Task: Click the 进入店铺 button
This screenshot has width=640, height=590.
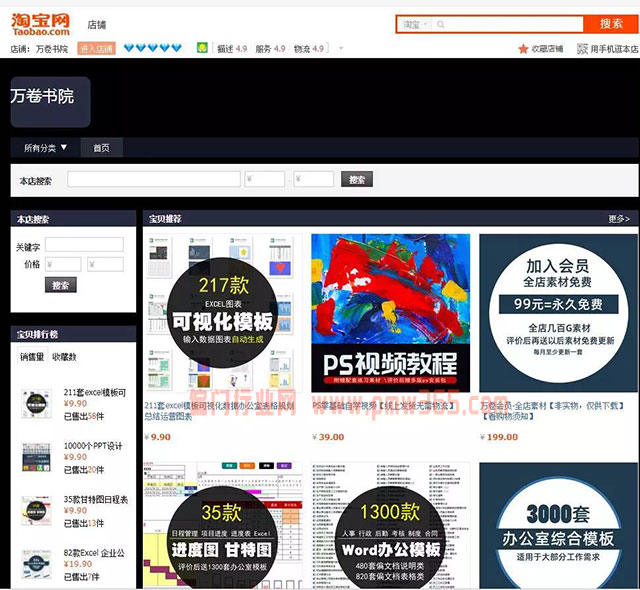Action: tap(96, 49)
